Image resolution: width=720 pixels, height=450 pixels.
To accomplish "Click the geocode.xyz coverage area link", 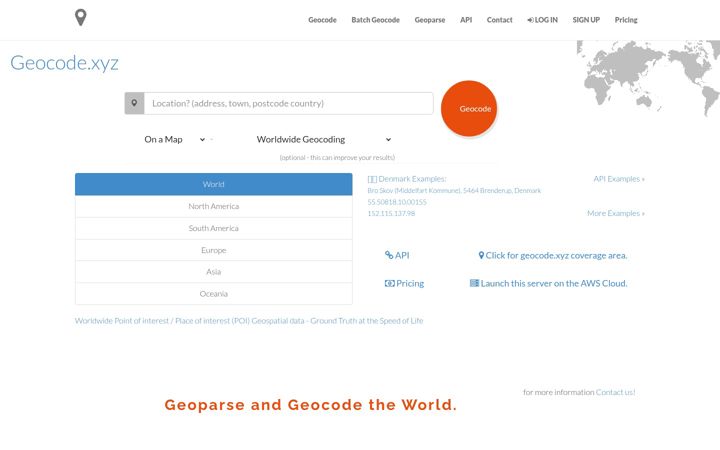I will coord(553,255).
